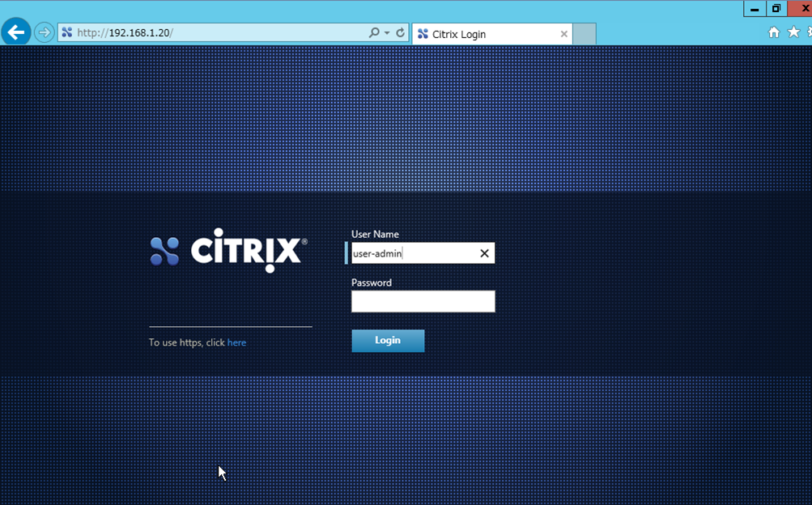Click the 'User Name' label text
Image resolution: width=812 pixels, height=505 pixels.
tap(375, 235)
